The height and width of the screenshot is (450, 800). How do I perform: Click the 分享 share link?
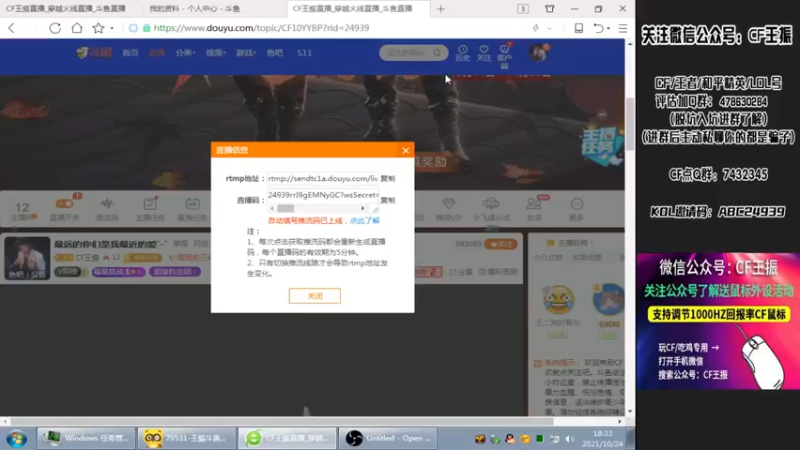point(460,272)
